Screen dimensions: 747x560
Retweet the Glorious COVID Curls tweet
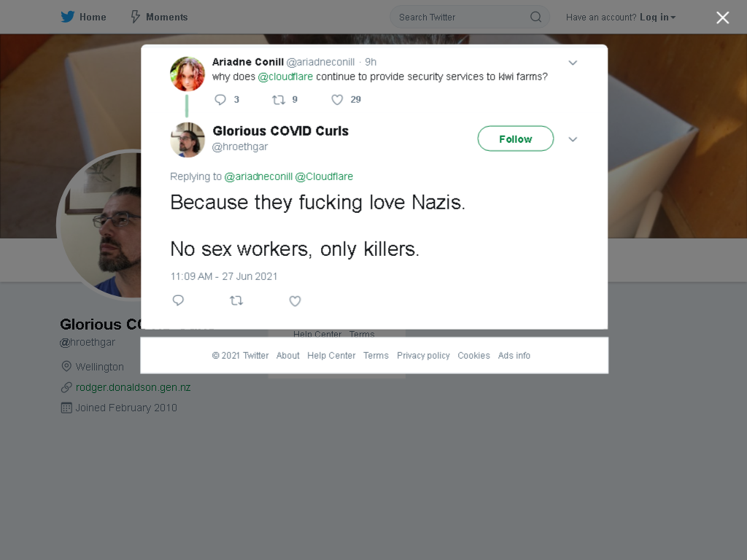pos(236,300)
